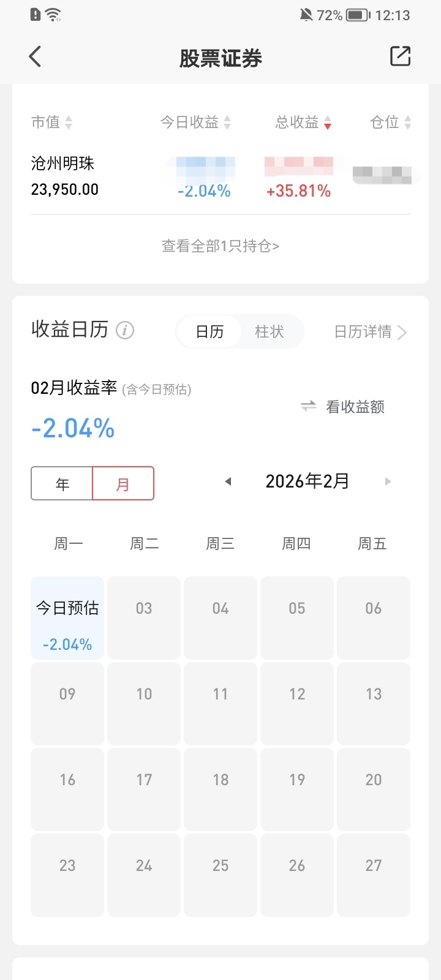Open the share/export icon
441x980 pixels.
400,56
